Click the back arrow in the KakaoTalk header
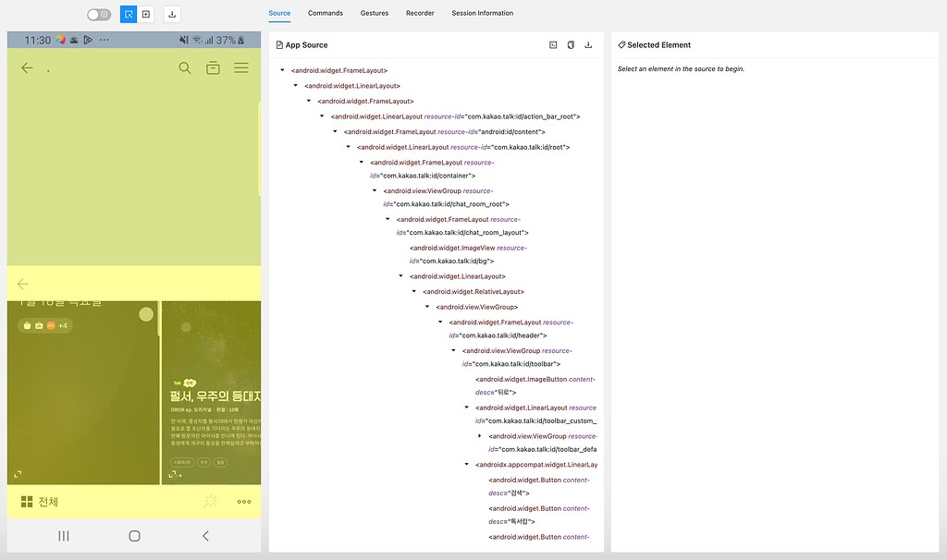The image size is (947, 560). [x=26, y=67]
